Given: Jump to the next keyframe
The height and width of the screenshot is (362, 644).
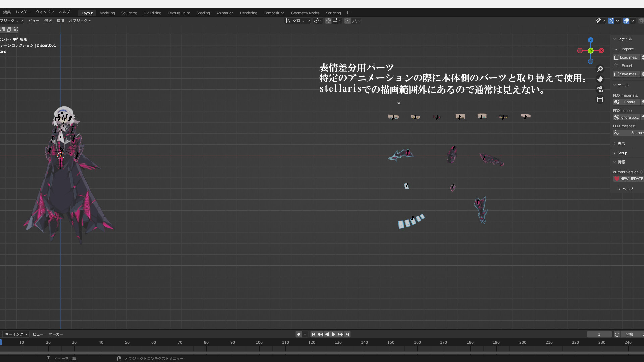Looking at the screenshot, I should (x=340, y=334).
